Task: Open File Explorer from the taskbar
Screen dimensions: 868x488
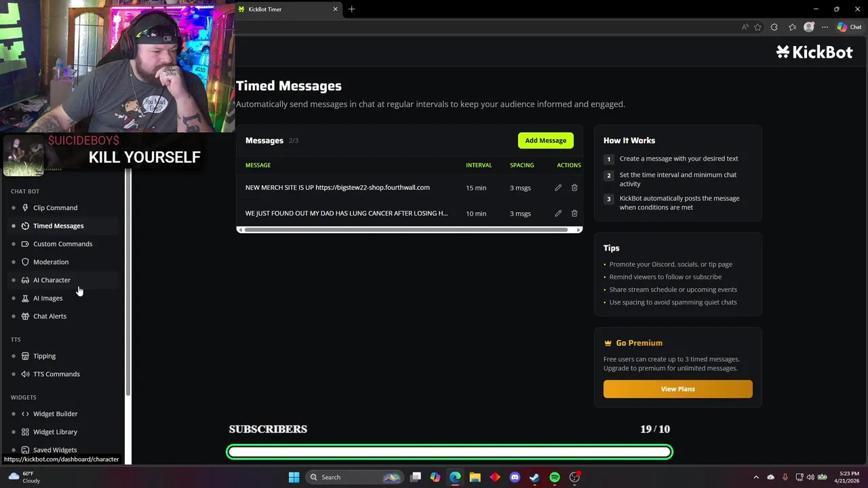Action: [475, 477]
